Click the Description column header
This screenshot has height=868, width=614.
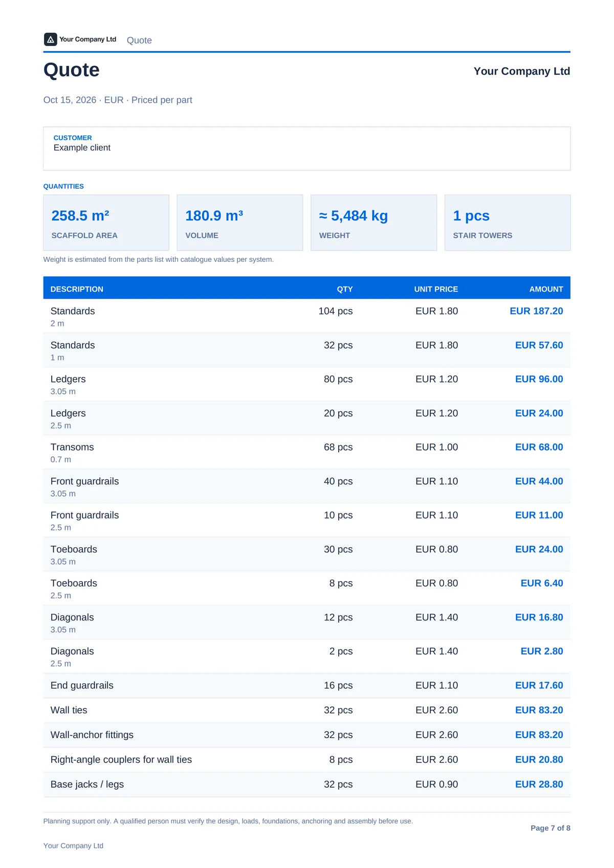(77, 289)
